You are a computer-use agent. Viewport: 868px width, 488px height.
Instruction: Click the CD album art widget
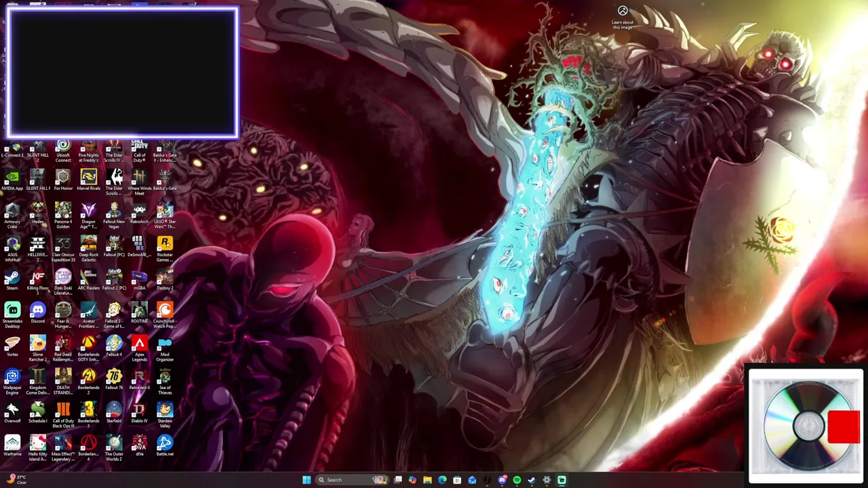point(806,425)
